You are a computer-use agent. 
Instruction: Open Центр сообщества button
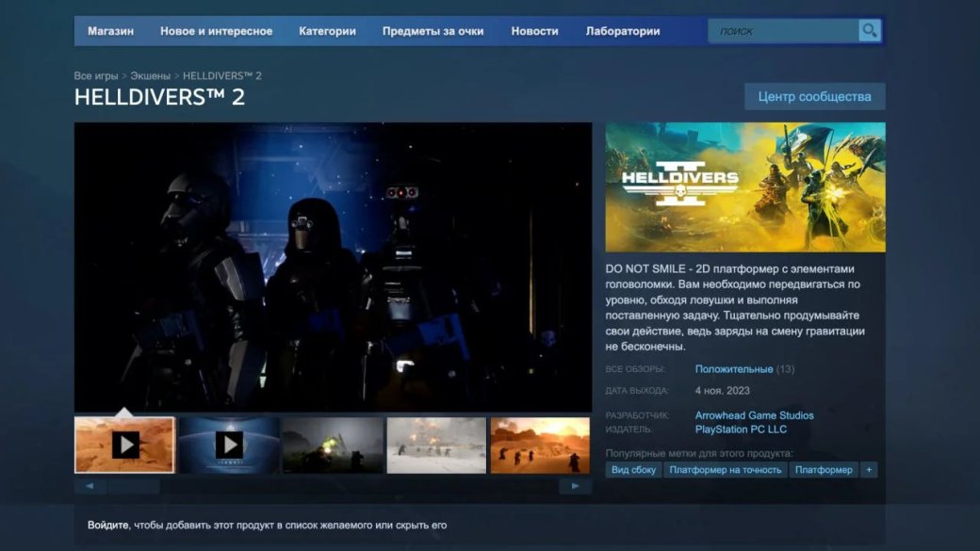[814, 97]
